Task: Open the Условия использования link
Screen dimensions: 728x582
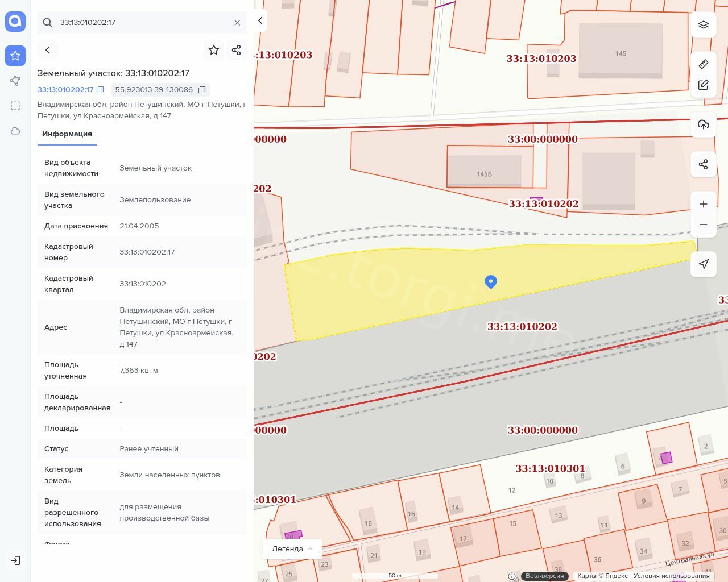Action: point(671,576)
